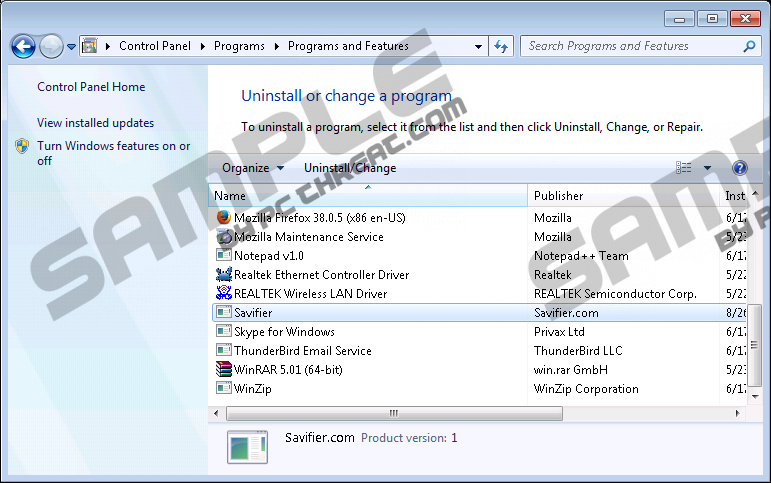Select the Programs breadcrumb in address bar
The width and height of the screenshot is (771, 483).
239,46
